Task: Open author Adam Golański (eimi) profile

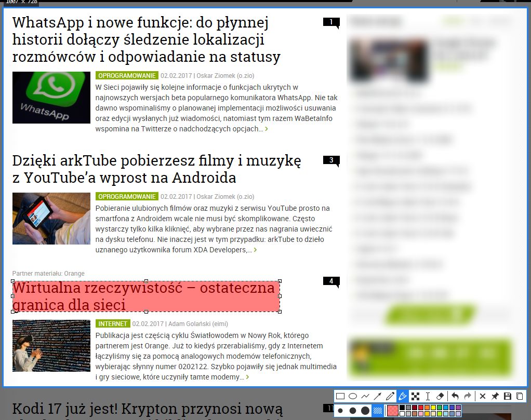Action: click(x=198, y=324)
